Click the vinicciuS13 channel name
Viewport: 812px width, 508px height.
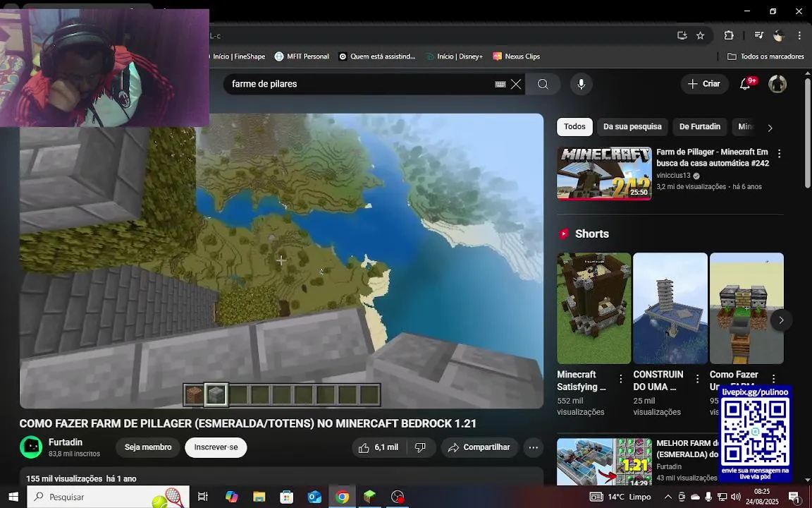click(x=673, y=176)
